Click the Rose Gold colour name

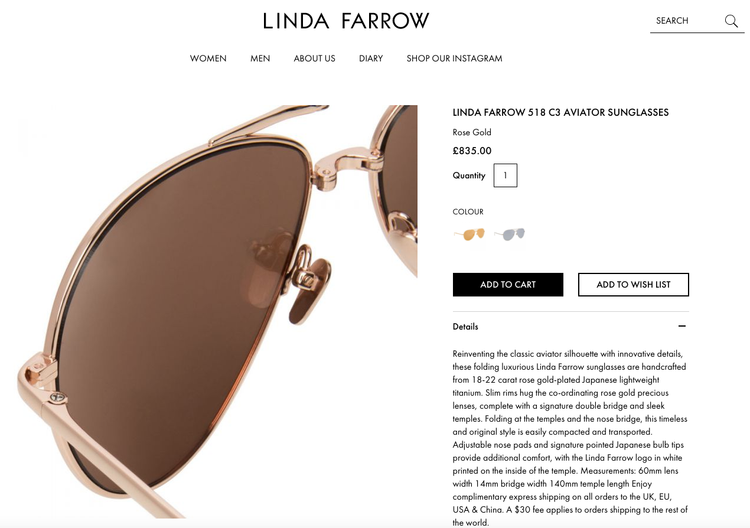[472, 132]
